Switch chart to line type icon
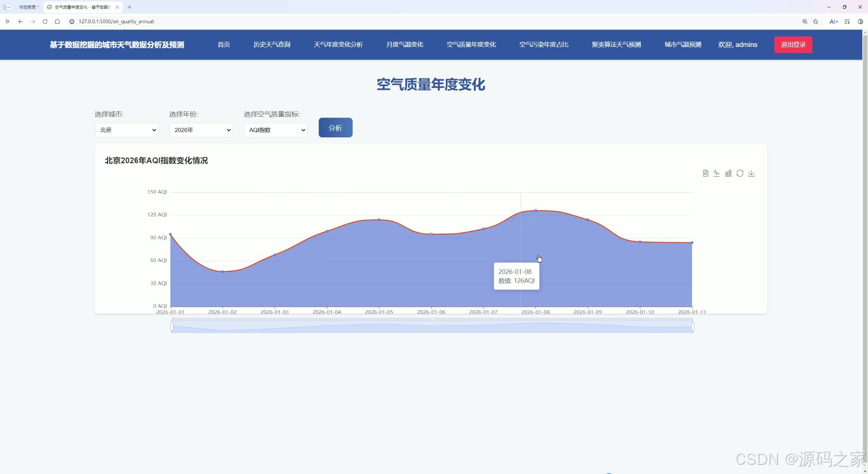This screenshot has width=868, height=474. 716,173
